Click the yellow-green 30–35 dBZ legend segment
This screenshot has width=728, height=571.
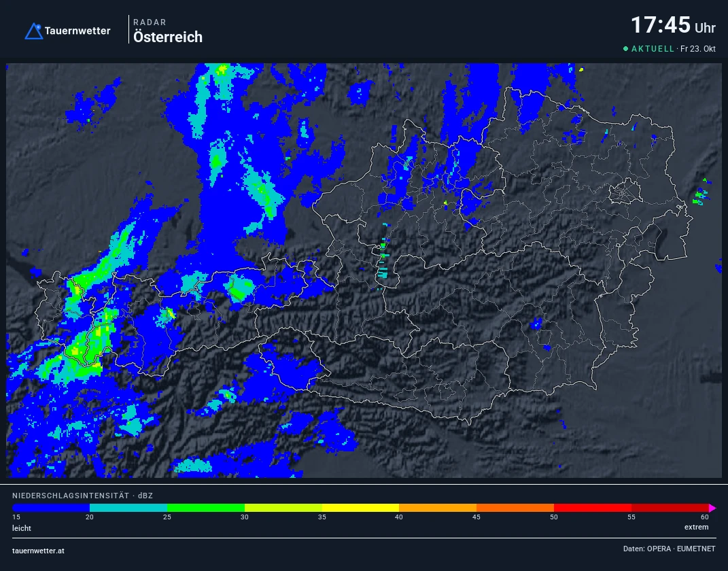click(283, 508)
